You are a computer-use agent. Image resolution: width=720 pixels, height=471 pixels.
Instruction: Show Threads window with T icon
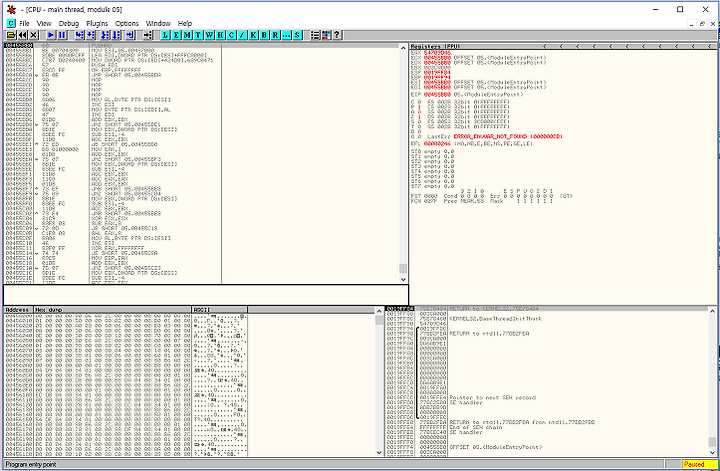pos(198,35)
